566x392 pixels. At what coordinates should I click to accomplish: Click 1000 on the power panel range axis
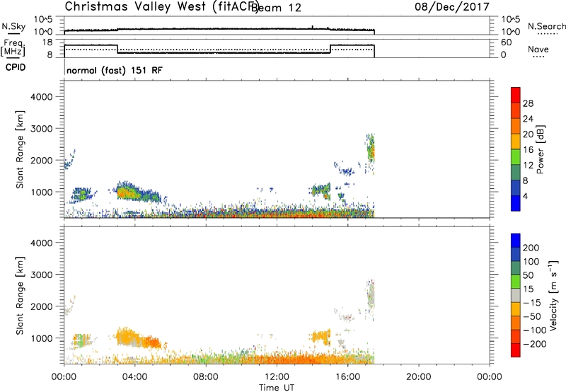[42, 192]
